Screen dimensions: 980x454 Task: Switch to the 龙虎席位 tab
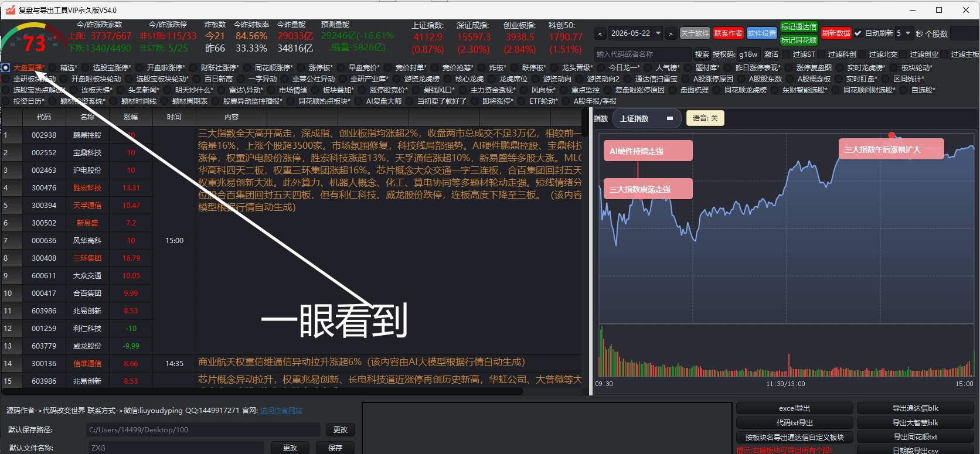[513, 79]
